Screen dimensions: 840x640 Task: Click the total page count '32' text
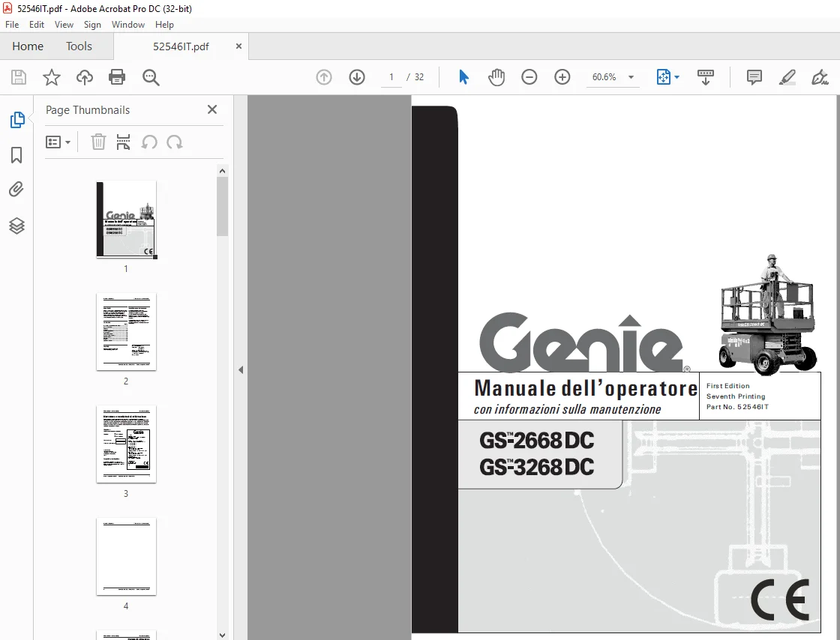click(419, 77)
